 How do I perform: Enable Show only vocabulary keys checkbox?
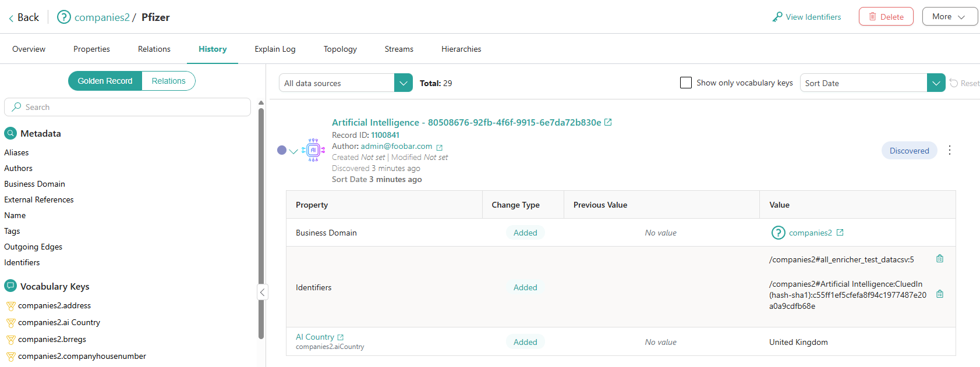[x=686, y=83]
